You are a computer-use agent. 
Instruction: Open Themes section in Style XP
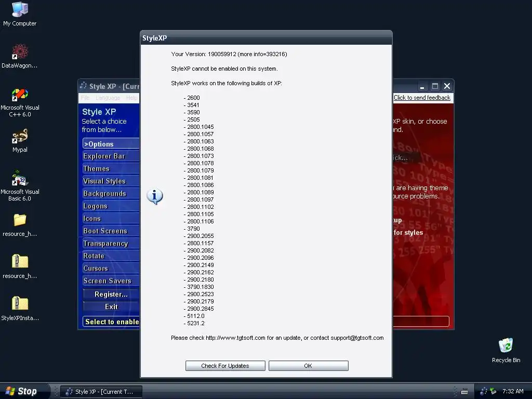coord(111,169)
